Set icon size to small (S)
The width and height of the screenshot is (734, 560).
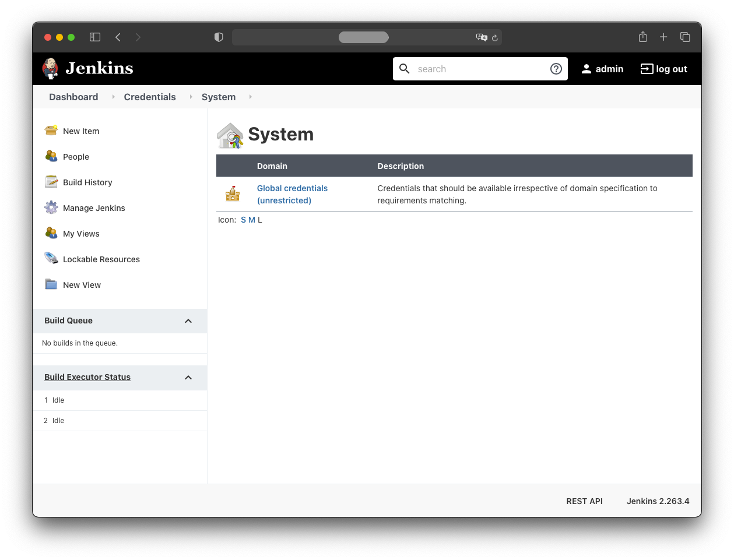[x=243, y=220]
